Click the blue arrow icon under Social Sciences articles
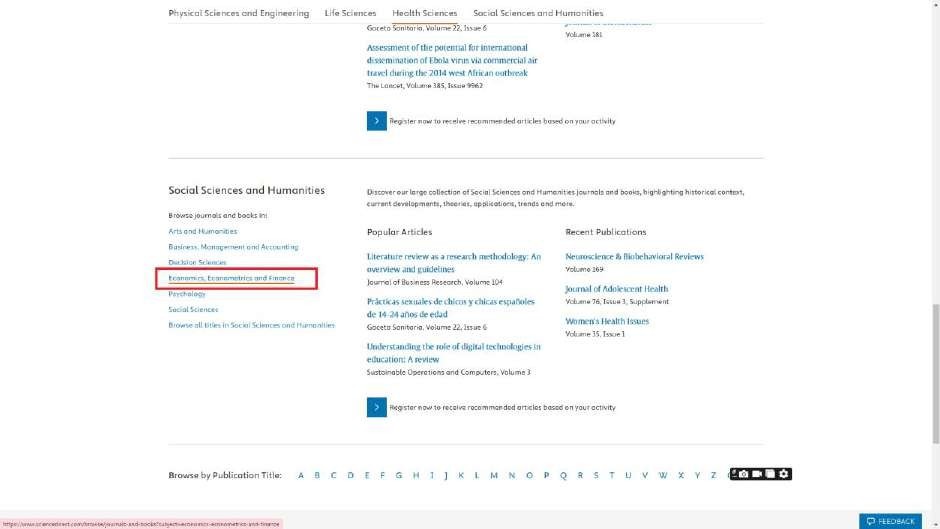Image resolution: width=940 pixels, height=529 pixels. [376, 407]
